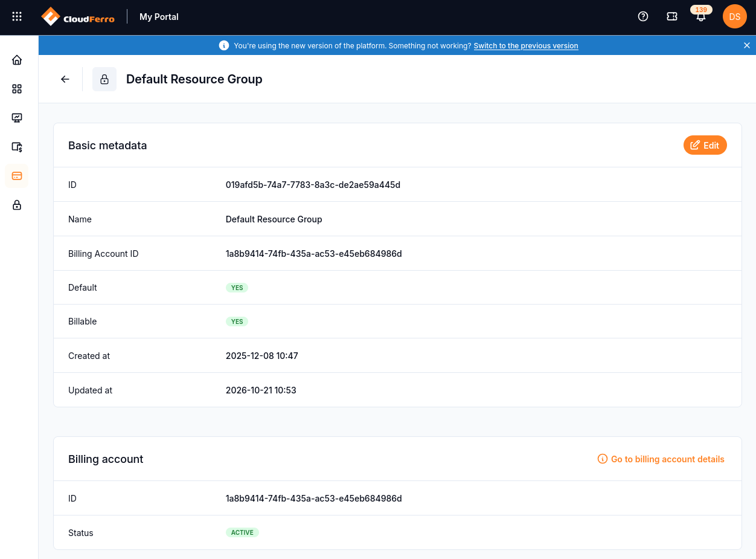
Task: Go back using the left arrow
Action: [x=65, y=79]
